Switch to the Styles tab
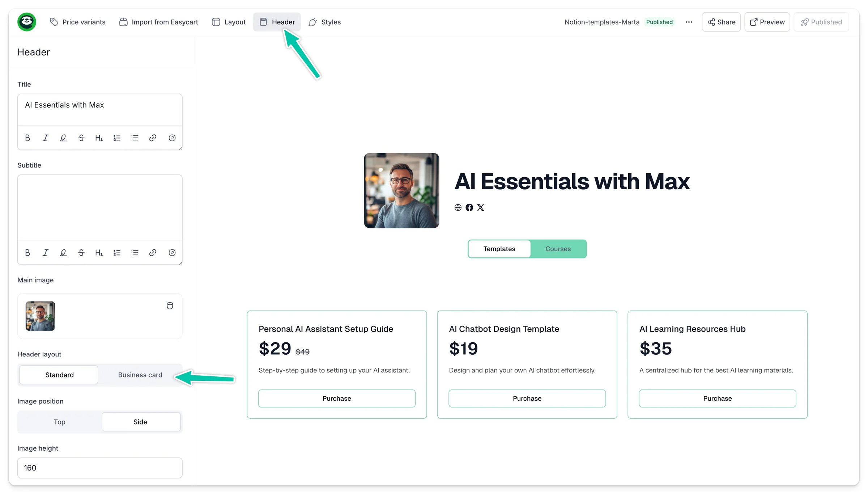 coord(324,22)
